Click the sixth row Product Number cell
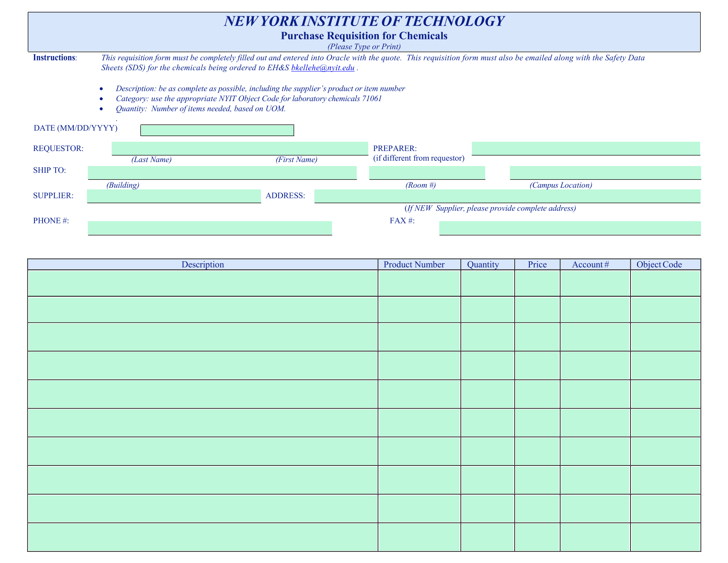 [x=419, y=423]
